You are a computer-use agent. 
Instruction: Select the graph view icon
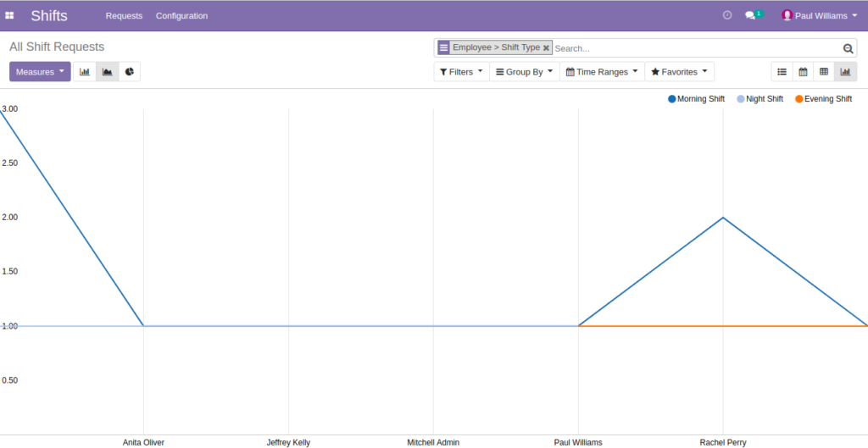845,72
